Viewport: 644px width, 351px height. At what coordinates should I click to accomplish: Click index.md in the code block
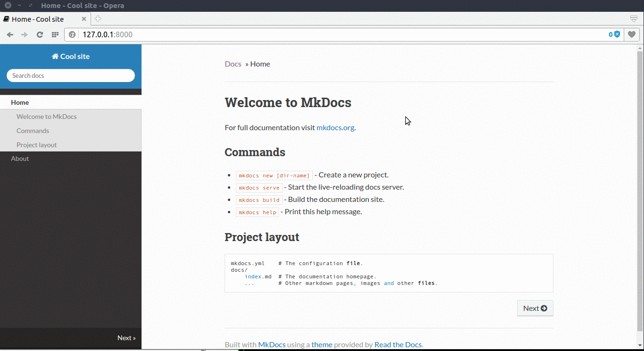click(x=258, y=276)
